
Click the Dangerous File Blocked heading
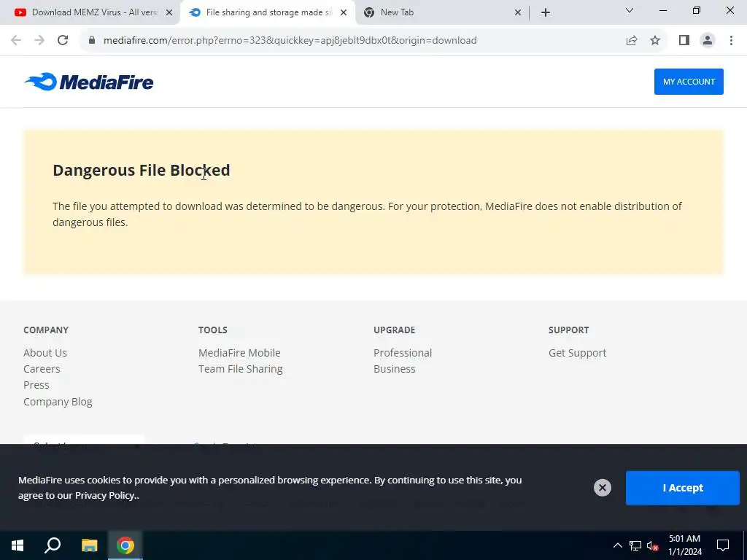point(141,170)
